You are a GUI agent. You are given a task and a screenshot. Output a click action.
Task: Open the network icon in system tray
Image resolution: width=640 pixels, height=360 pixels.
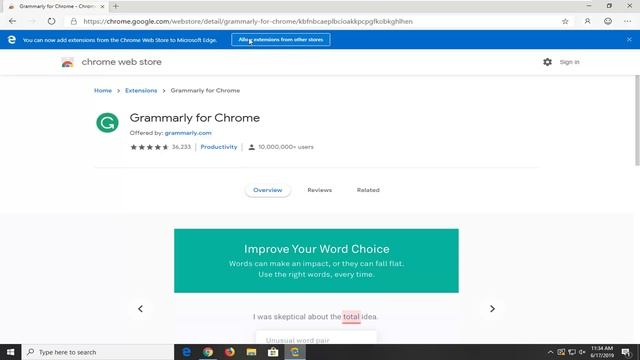coord(572,352)
